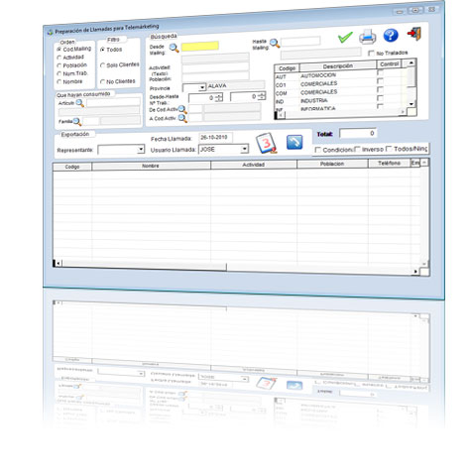Screen dimensions: 471x476
Task: Click the Artículo search magnifier
Action: pyautogui.click(x=80, y=103)
